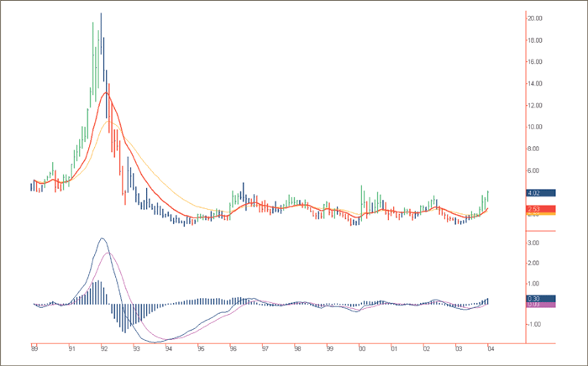Click the latest green price bar near 04
The height and width of the screenshot is (366, 588).
click(487, 200)
